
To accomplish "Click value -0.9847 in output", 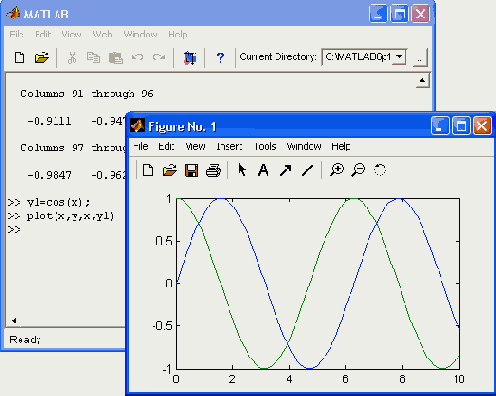I will click(x=49, y=175).
